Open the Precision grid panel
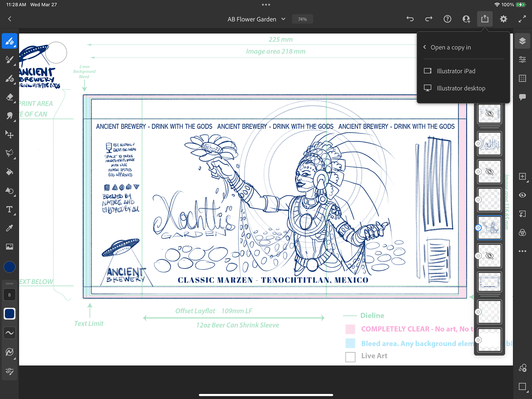The width and height of the screenshot is (532, 399). pos(522,78)
